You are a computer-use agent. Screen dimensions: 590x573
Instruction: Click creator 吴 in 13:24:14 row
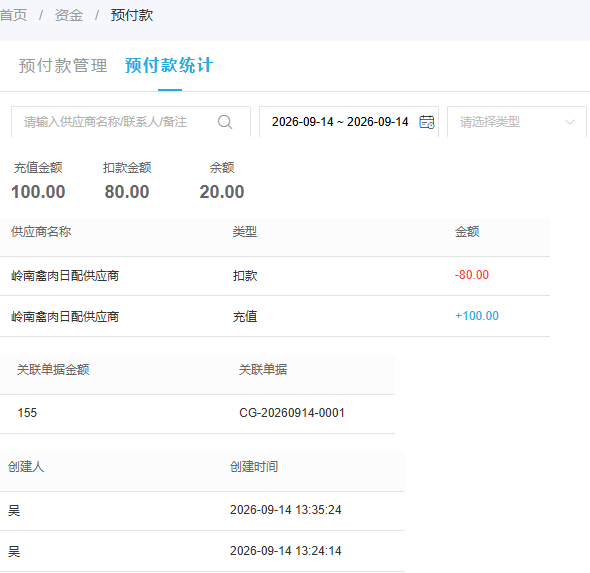(14, 552)
